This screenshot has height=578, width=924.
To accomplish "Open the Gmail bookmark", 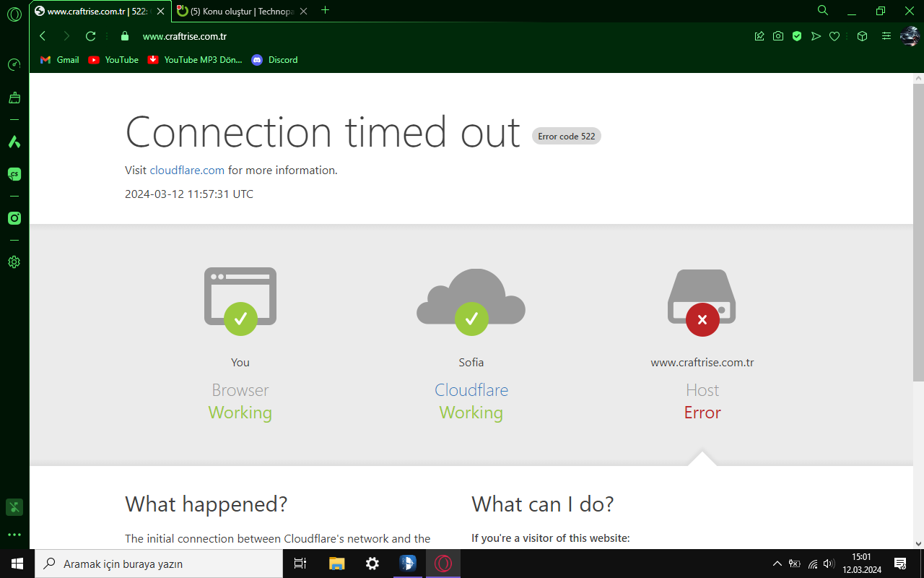I will tap(60, 60).
